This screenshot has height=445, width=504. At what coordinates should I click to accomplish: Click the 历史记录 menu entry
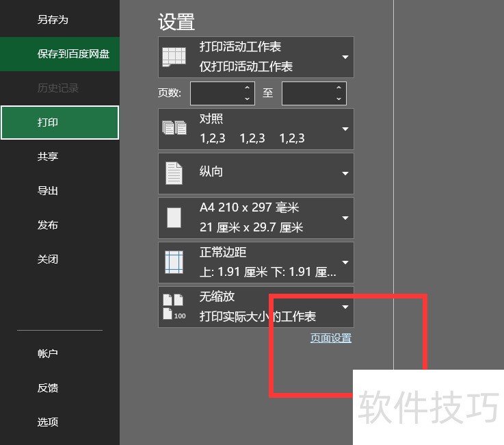click(58, 88)
